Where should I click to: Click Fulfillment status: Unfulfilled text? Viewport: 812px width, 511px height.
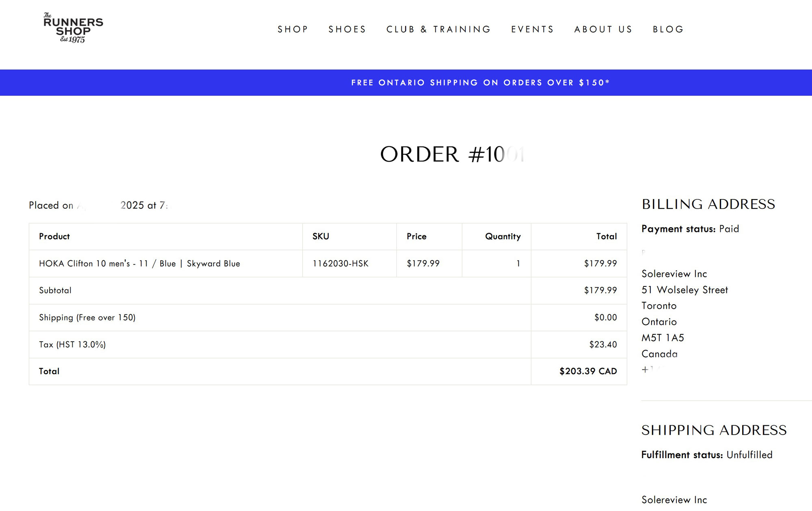[707, 455]
